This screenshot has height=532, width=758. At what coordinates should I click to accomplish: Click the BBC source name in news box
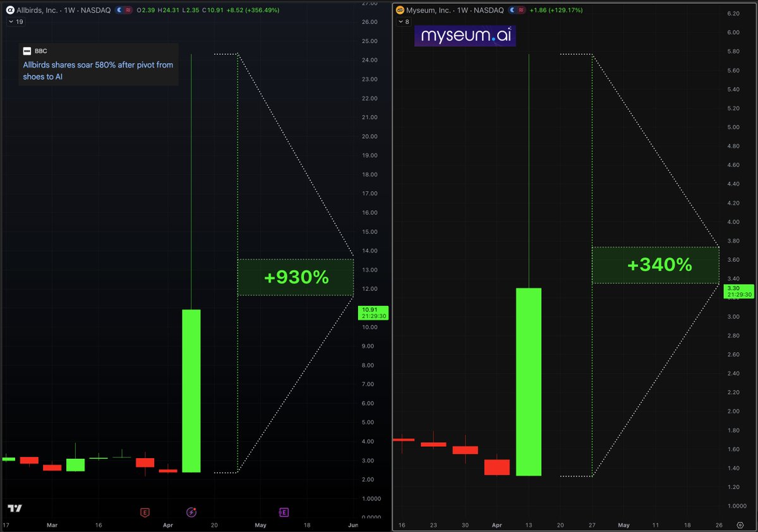[41, 50]
